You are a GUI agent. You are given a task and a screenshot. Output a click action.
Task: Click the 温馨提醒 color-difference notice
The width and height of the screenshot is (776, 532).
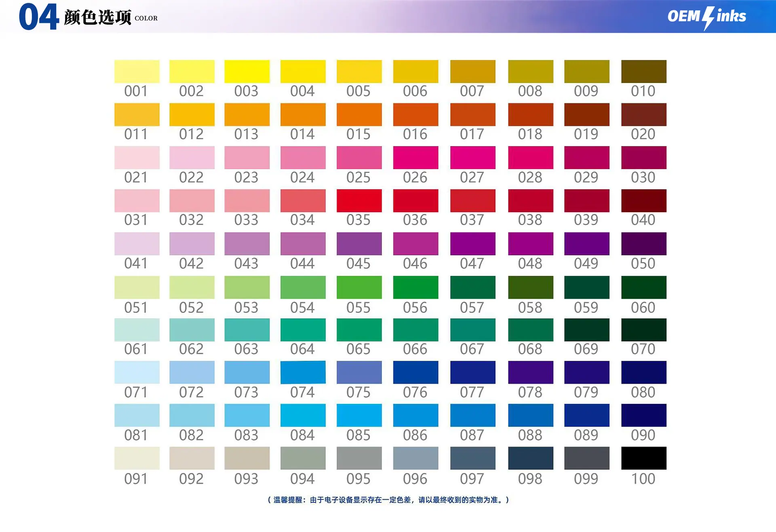388,500
